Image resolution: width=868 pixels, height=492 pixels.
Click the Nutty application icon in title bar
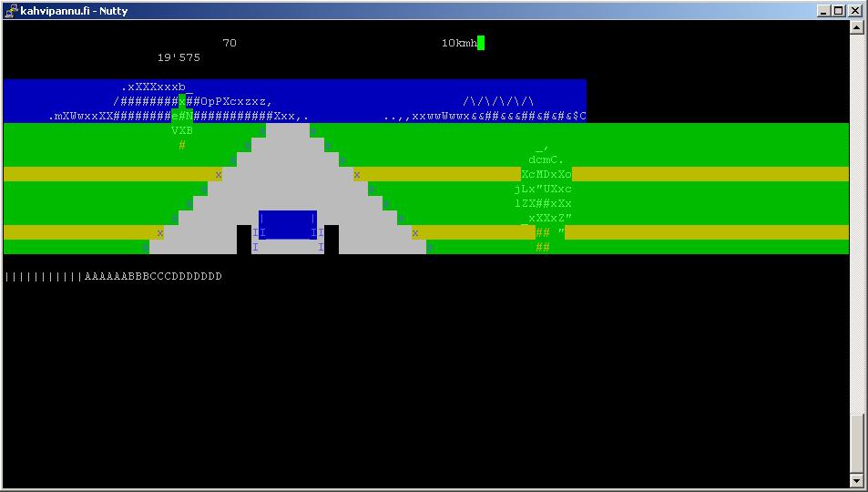click(x=10, y=11)
